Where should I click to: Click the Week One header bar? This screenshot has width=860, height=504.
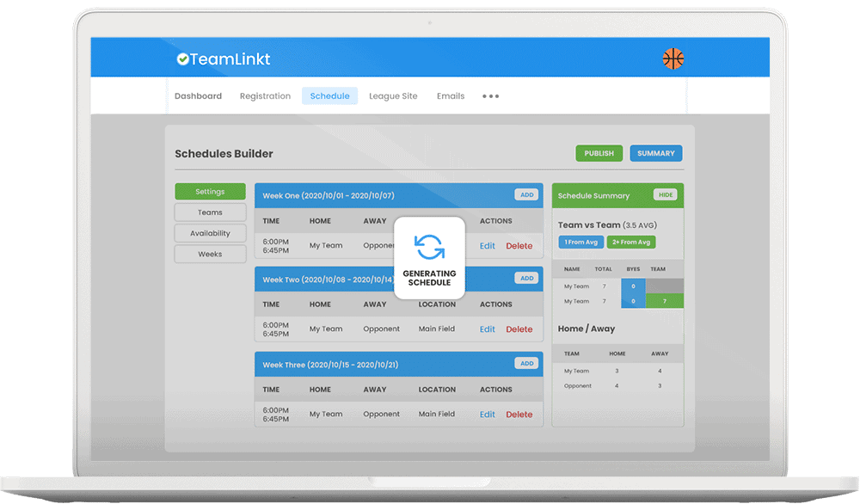(399, 195)
